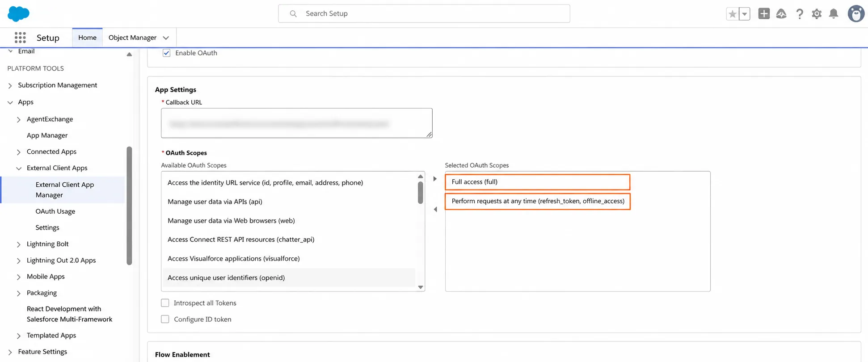The height and width of the screenshot is (362, 868).
Task: Click the sidebar vertical scrollbar
Action: click(x=129, y=206)
